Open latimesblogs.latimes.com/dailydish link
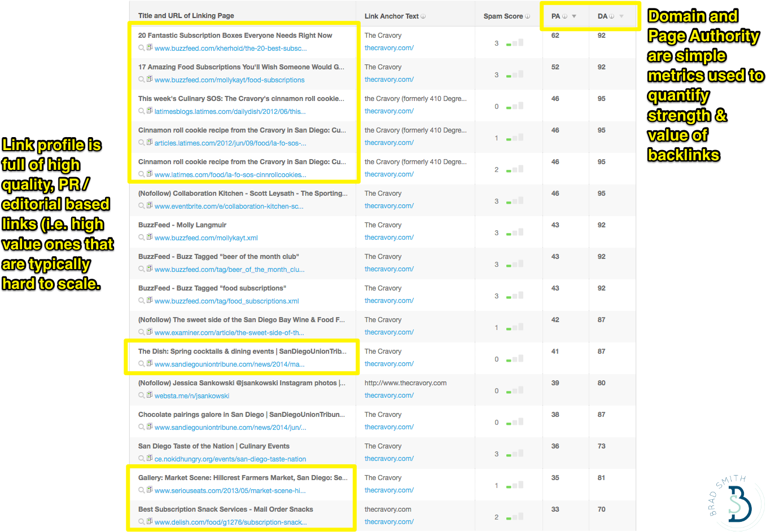 point(230,112)
